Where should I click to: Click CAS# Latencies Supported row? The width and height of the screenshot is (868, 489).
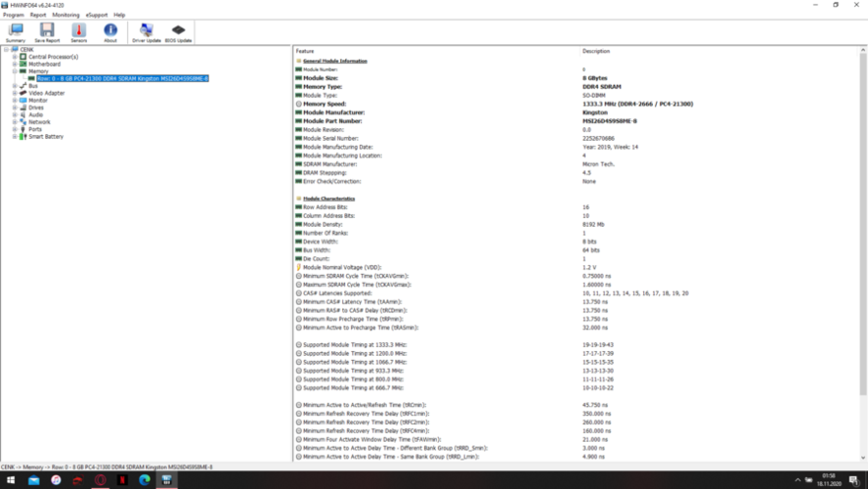(576, 293)
